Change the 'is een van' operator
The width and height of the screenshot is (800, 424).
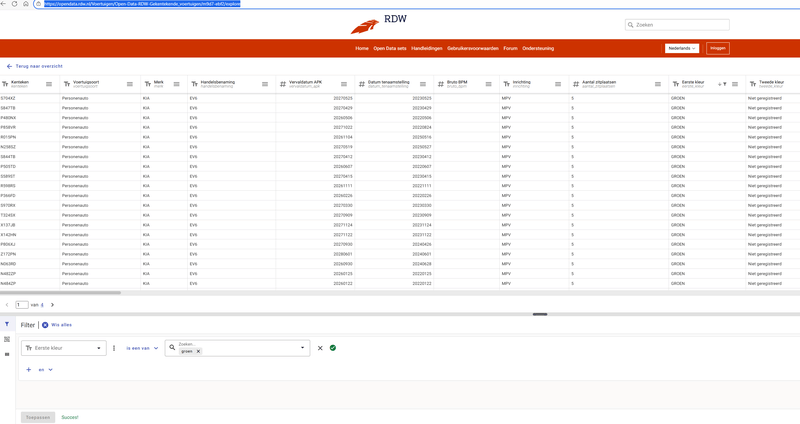[142, 348]
